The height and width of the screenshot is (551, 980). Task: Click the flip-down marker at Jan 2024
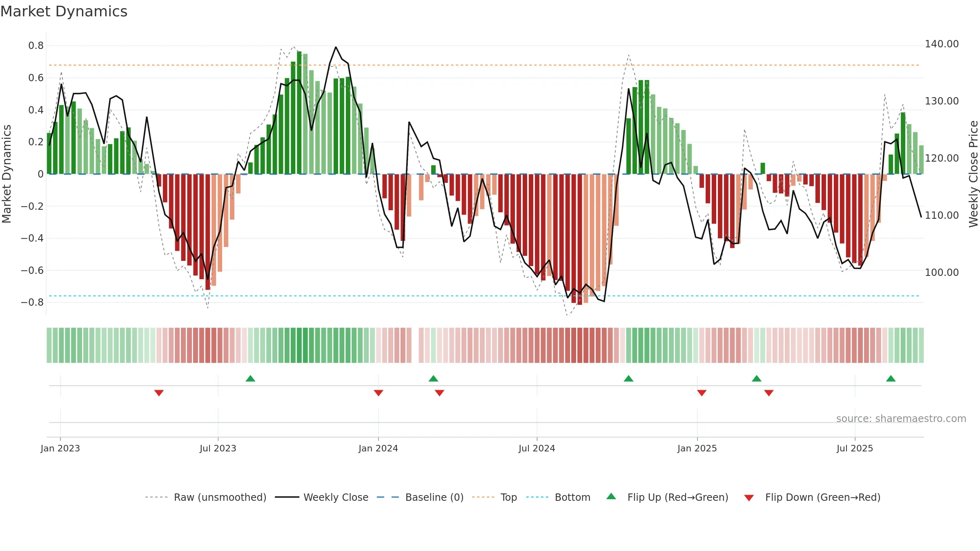tap(379, 393)
